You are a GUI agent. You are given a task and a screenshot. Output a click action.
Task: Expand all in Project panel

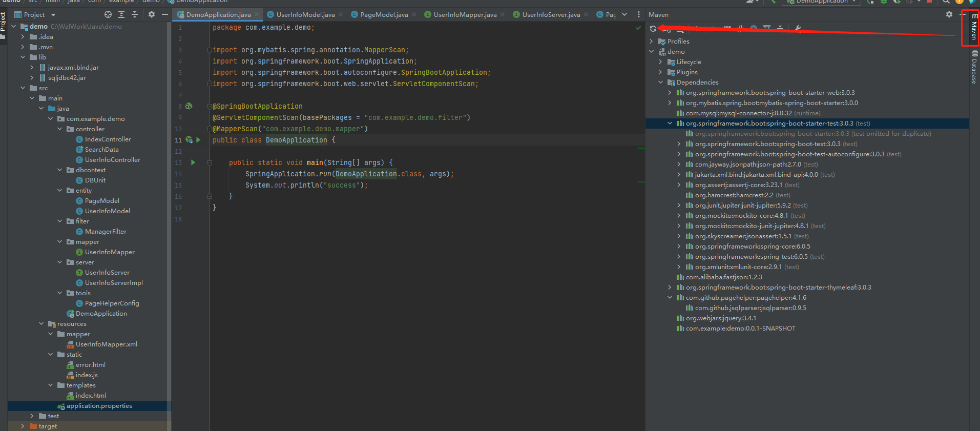click(121, 14)
